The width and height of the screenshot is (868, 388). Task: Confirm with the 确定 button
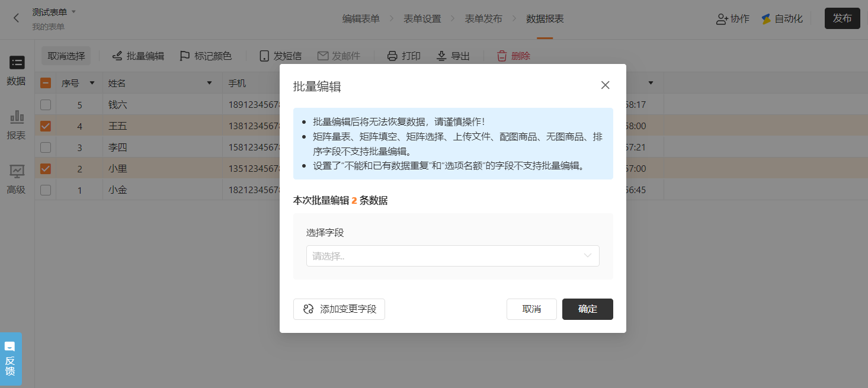click(588, 309)
